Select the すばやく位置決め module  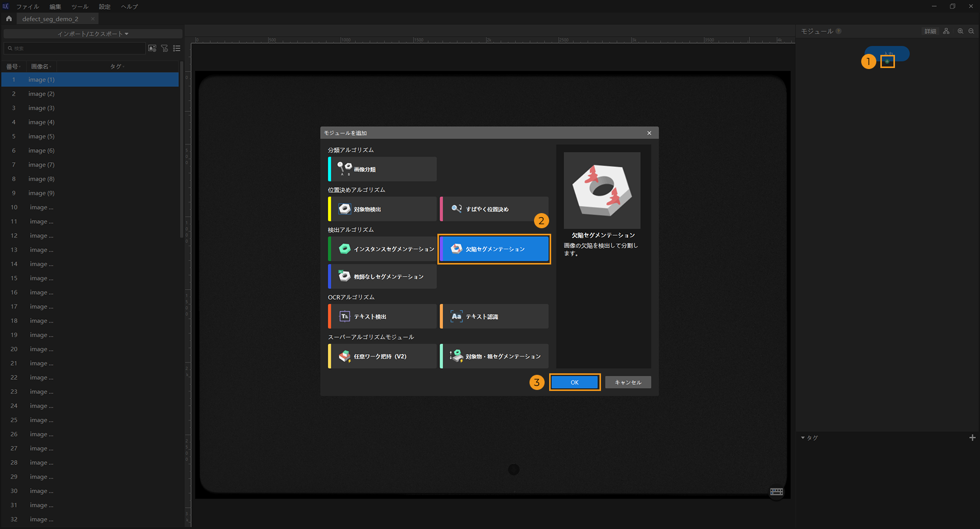(x=494, y=209)
